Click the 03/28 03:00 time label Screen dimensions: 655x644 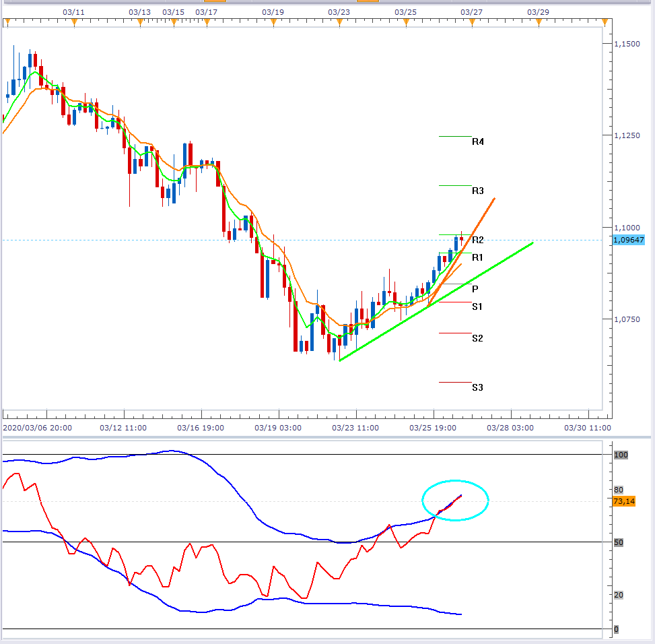[510, 428]
